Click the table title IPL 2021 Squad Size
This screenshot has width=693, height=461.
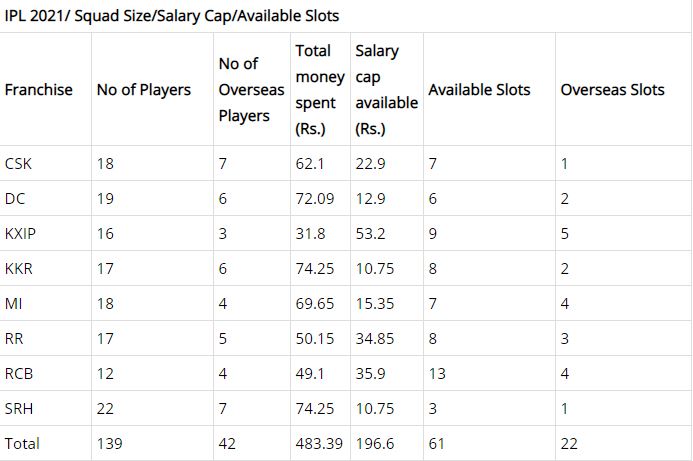point(171,16)
